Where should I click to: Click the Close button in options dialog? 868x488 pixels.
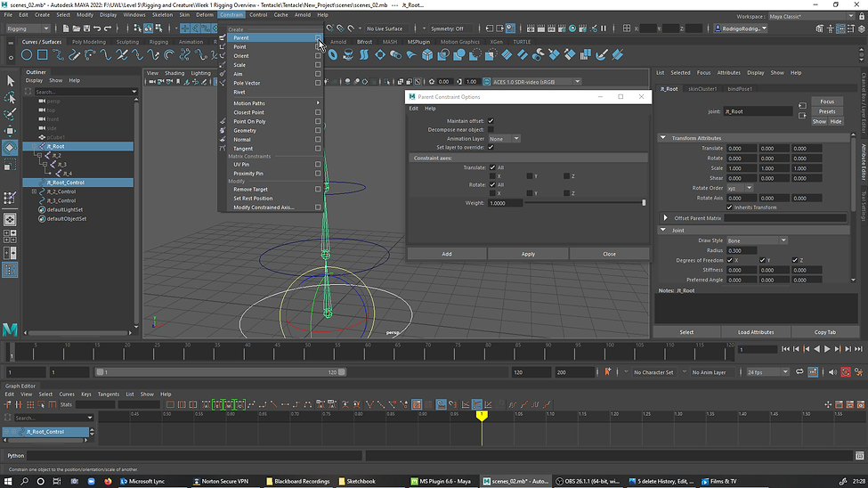tap(609, 255)
